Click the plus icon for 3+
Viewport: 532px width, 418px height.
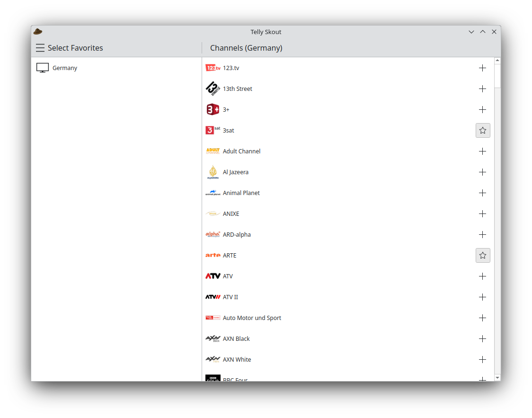482,110
